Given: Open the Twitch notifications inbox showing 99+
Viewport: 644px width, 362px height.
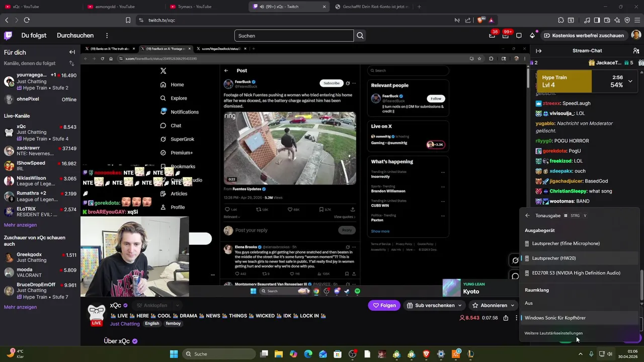Looking at the screenshot, I should click(505, 36).
